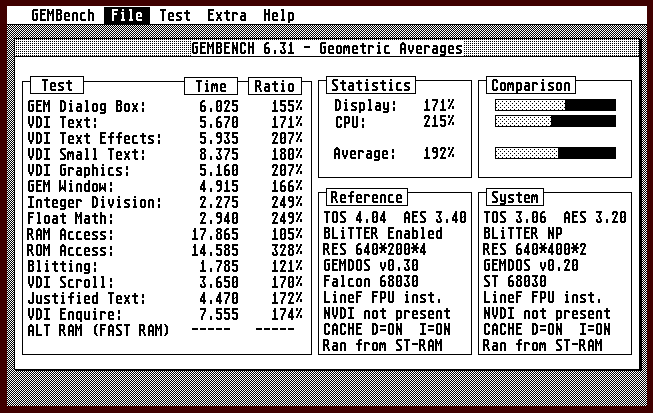The height and width of the screenshot is (413, 653).
Task: Click the Test column header
Action: pyautogui.click(x=57, y=85)
